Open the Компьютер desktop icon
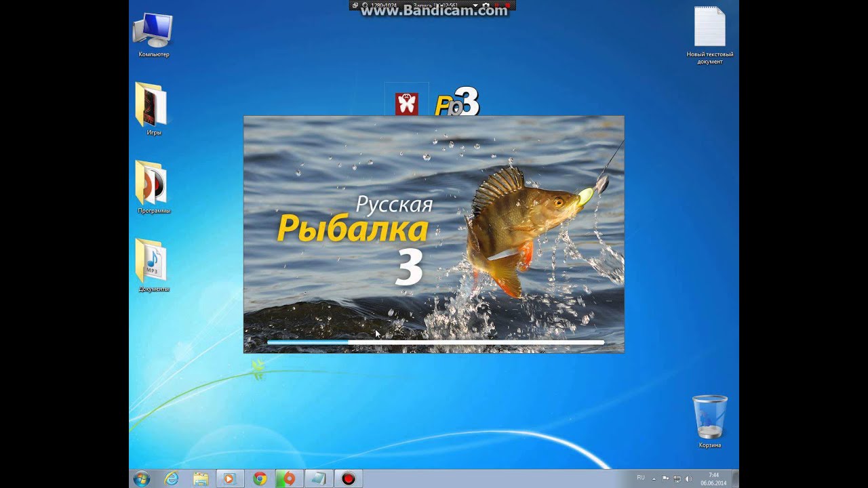868x488 pixels. pyautogui.click(x=154, y=35)
